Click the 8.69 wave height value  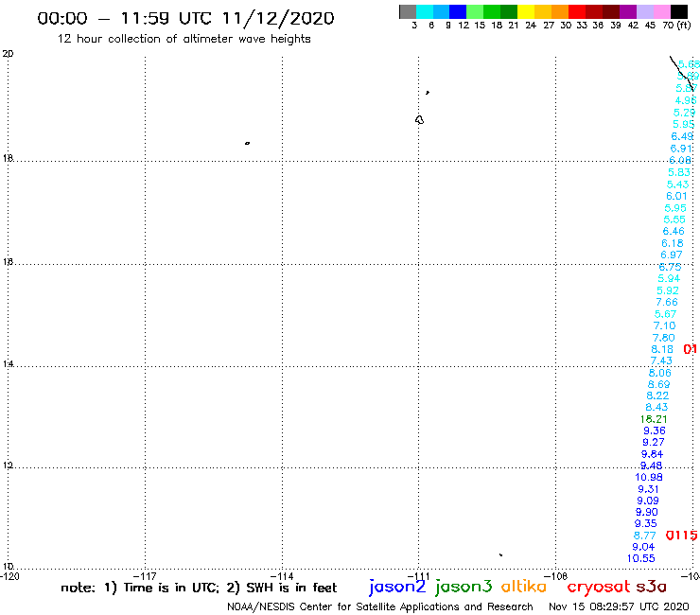pyautogui.click(x=659, y=384)
